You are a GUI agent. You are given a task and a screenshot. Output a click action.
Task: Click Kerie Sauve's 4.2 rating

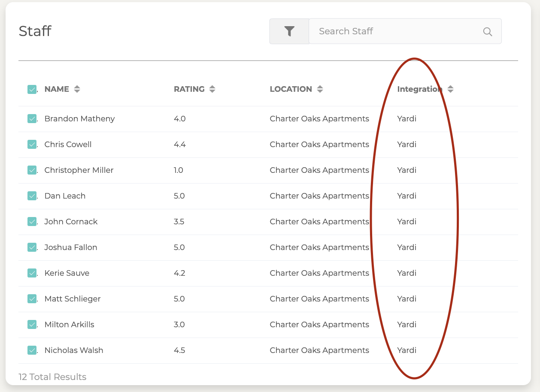(179, 273)
